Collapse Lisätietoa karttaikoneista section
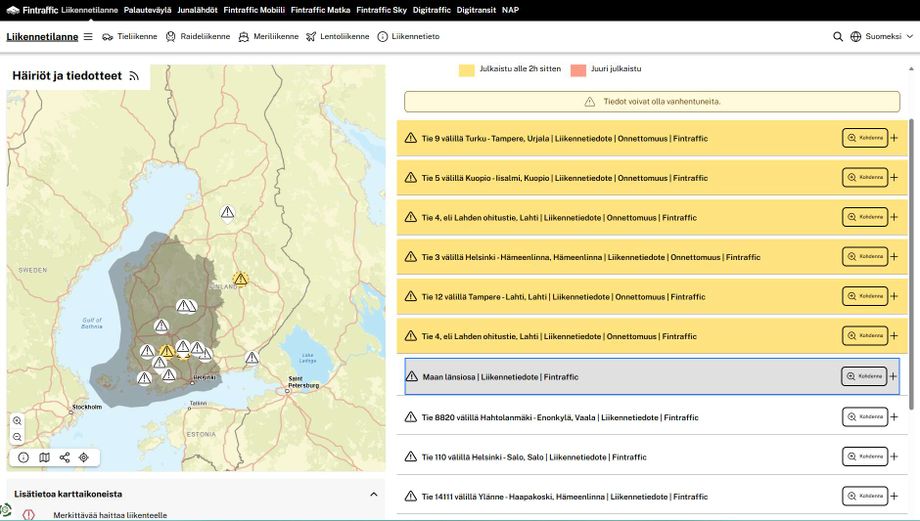Viewport: 920px width, 521px height. 374,494
